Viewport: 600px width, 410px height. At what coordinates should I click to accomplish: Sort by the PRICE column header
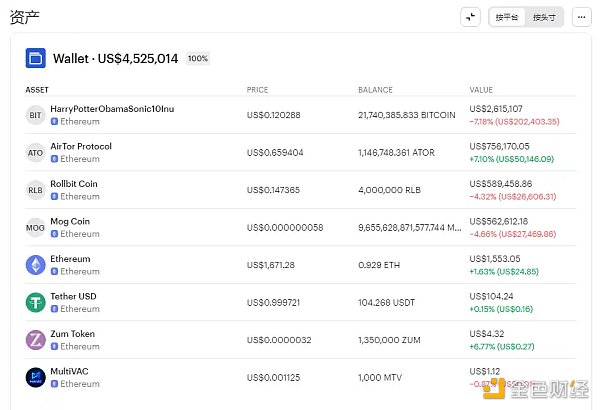tap(257, 90)
